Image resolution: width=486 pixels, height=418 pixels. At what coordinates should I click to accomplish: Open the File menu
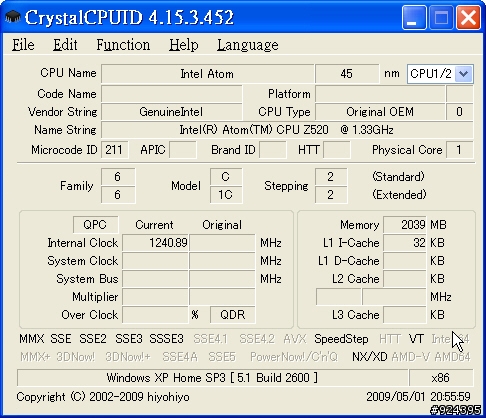pos(23,45)
